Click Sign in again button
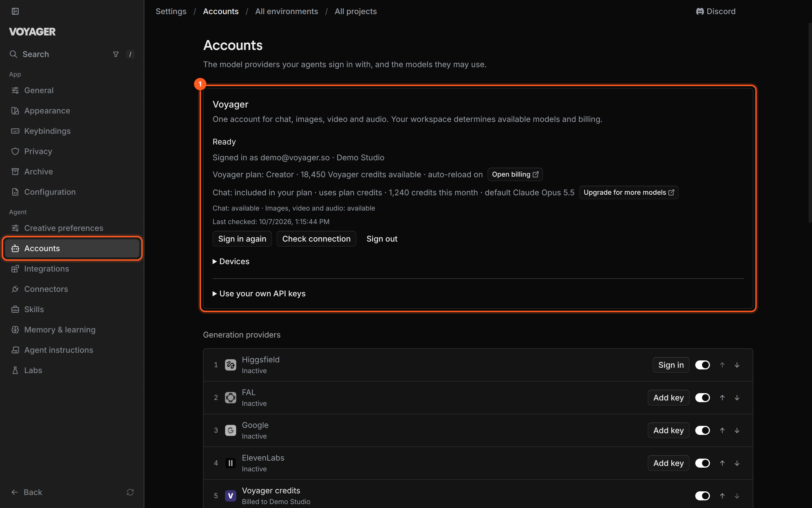This screenshot has width=812, height=508. 242,239
